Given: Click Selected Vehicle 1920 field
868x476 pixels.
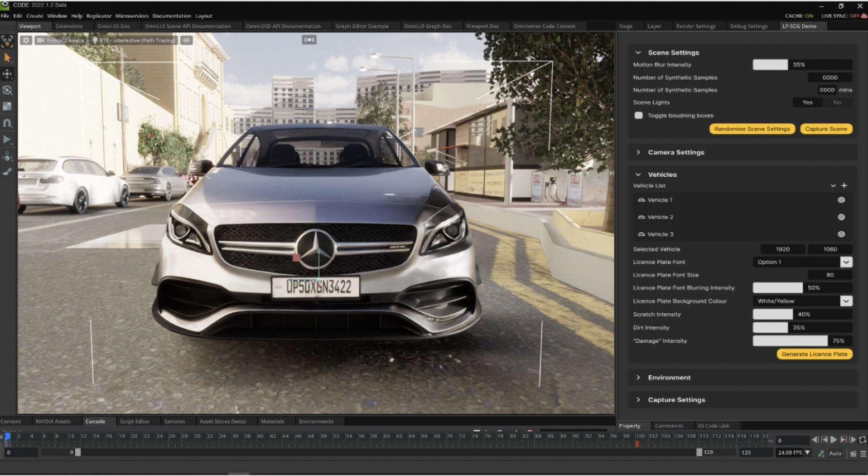Looking at the screenshot, I should (782, 249).
